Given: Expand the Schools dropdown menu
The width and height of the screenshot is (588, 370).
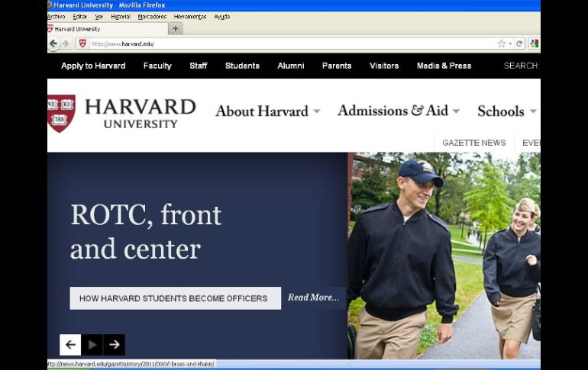Looking at the screenshot, I should [506, 111].
